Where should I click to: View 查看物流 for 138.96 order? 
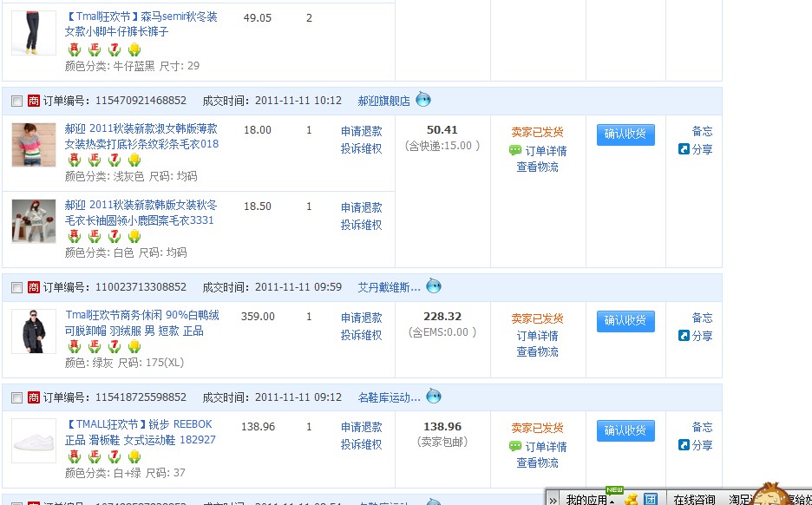click(537, 462)
